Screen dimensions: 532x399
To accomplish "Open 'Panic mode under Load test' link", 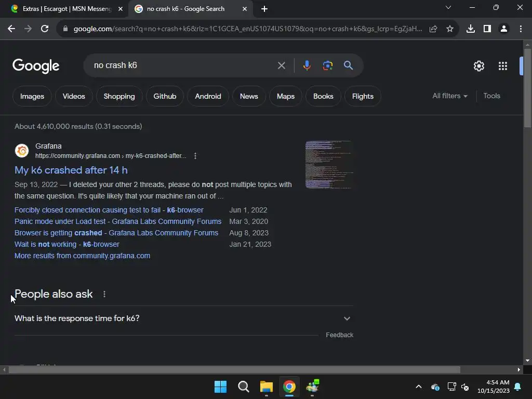I will point(118,221).
